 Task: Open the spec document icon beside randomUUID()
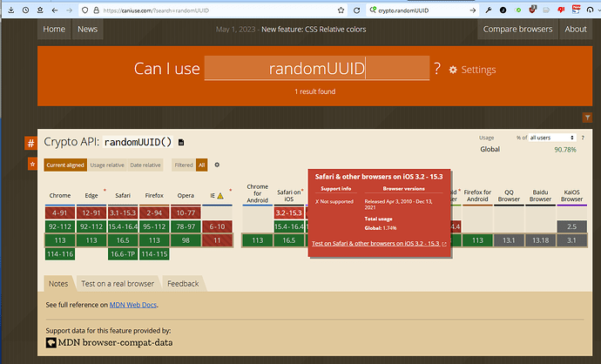tap(181, 142)
